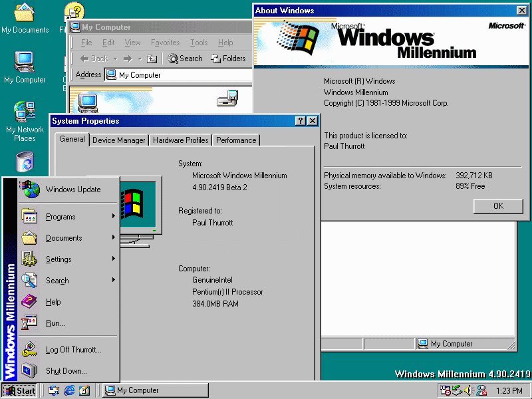Screen dimensions: 532x399
Task: Select Search on the My Computer toolbar
Action: click(185, 59)
